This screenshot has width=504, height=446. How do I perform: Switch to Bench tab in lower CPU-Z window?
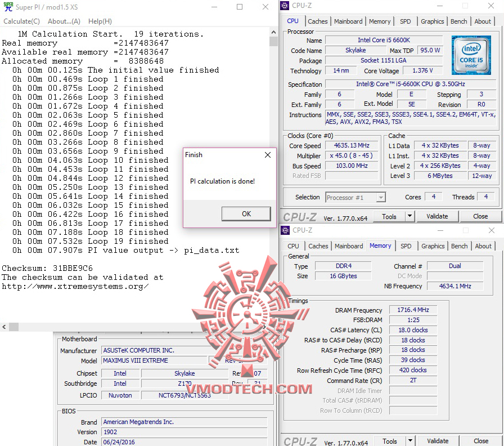pyautogui.click(x=460, y=246)
